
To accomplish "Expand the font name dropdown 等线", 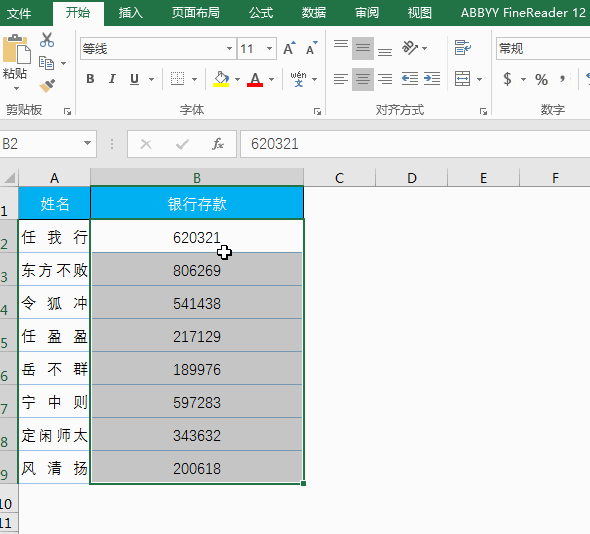I will pyautogui.click(x=229, y=49).
